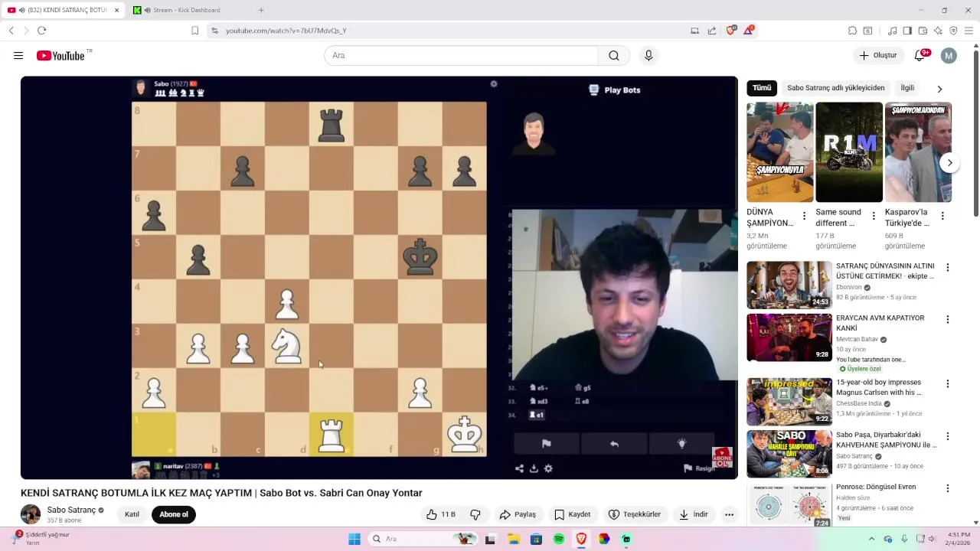Show hidden system tray icons chevron
The width and height of the screenshot is (980, 551).
(x=871, y=539)
